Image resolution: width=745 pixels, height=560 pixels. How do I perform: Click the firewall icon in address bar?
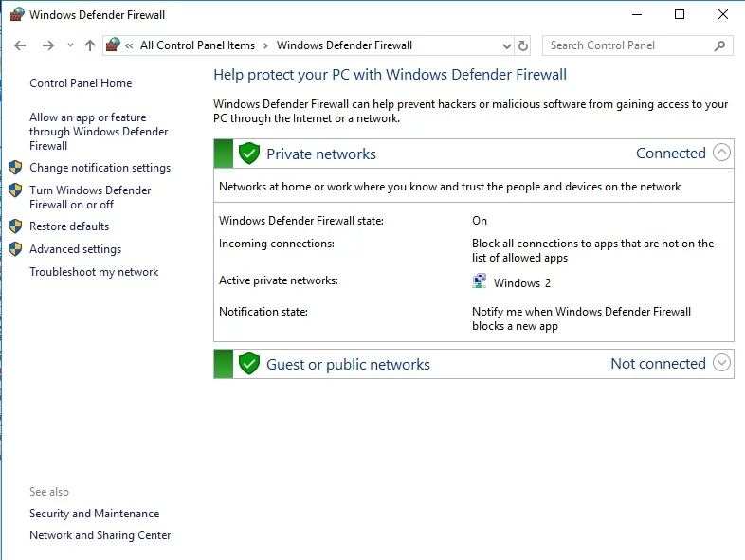pyautogui.click(x=114, y=45)
